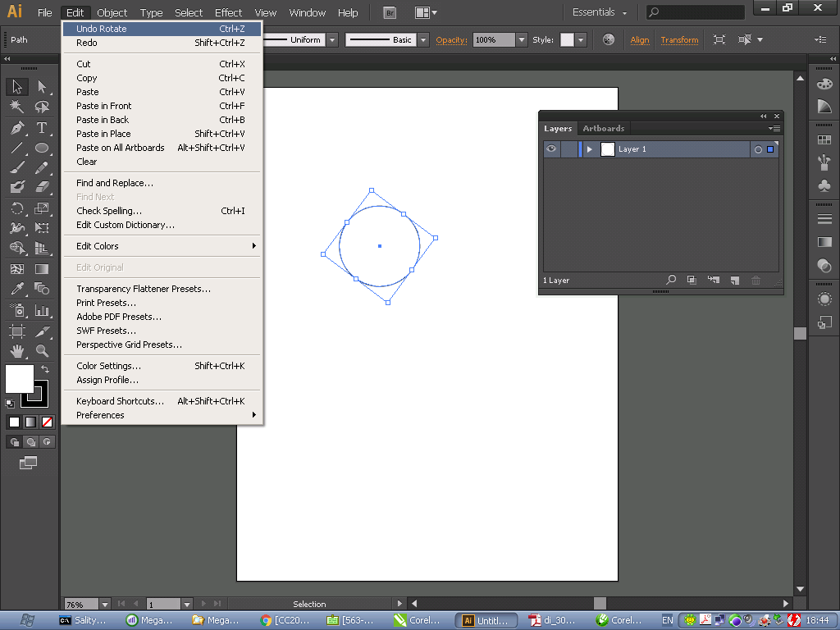This screenshot has height=630, width=840.
Task: Click the Recolor Artwork wheel icon
Action: 609,39
